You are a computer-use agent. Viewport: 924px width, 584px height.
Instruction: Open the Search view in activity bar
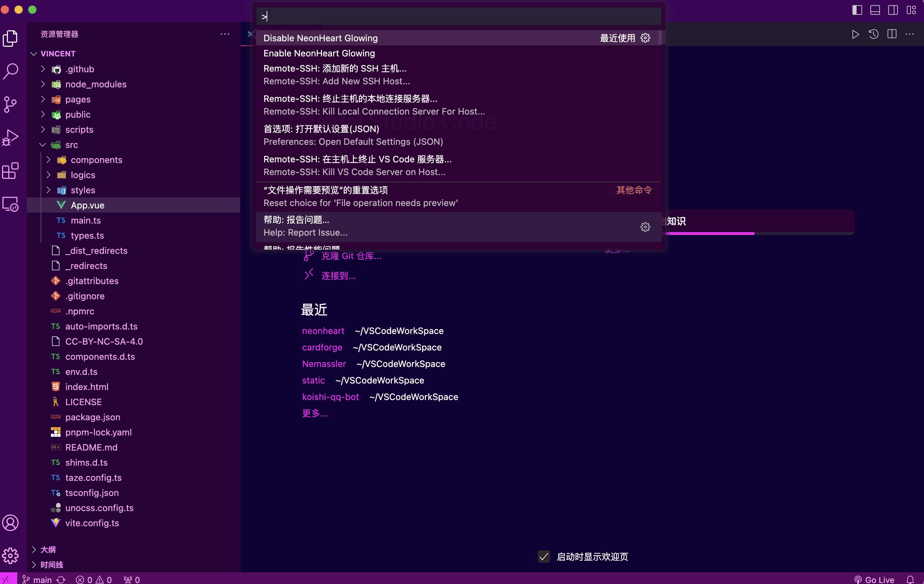[10, 71]
